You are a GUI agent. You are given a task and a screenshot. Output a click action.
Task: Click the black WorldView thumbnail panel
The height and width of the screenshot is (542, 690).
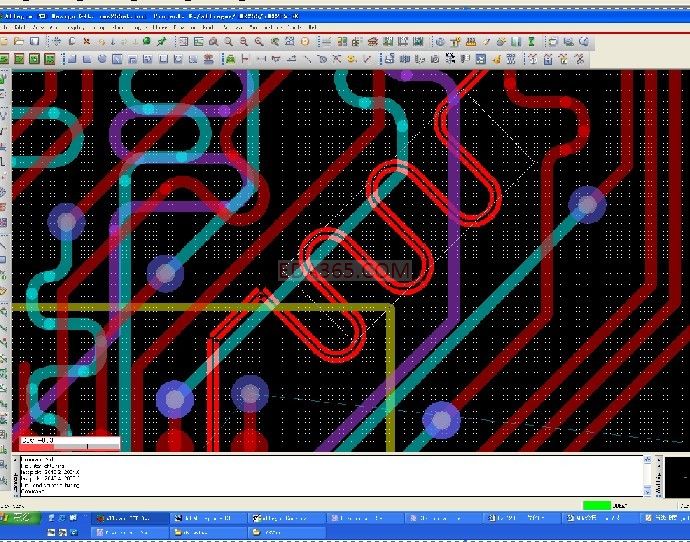click(677, 477)
